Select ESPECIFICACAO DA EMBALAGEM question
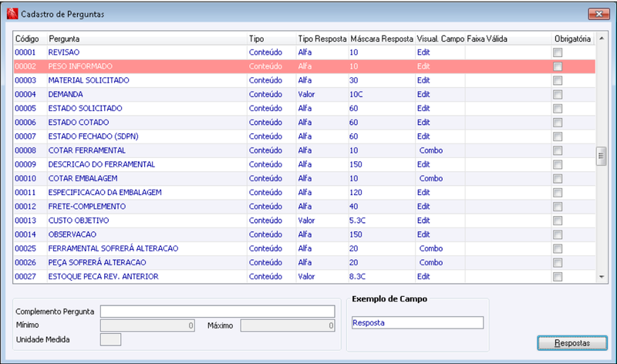The height and width of the screenshot is (364, 617). point(304,193)
